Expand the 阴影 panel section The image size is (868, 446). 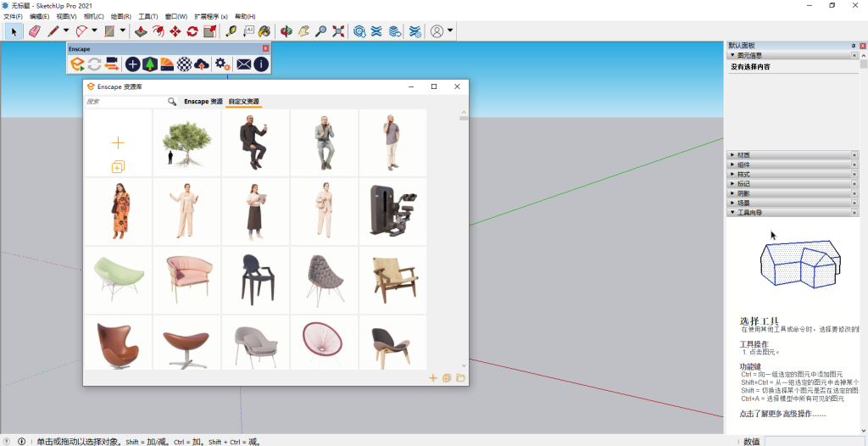(x=743, y=193)
